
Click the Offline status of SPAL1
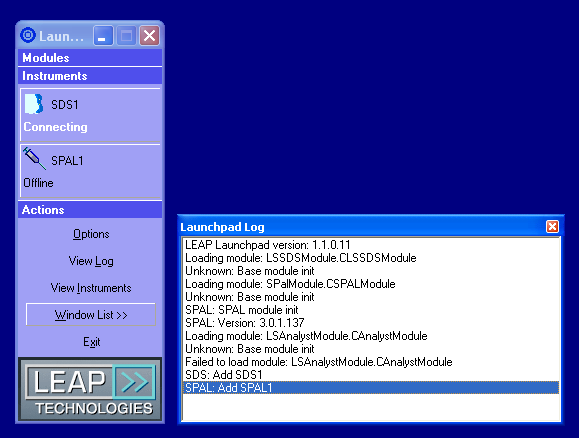point(38,183)
